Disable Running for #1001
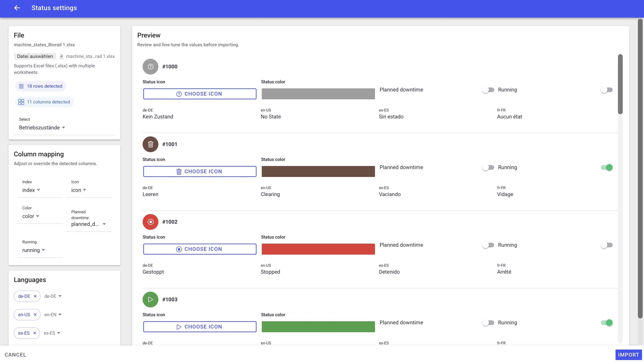644x364 pixels. click(607, 167)
